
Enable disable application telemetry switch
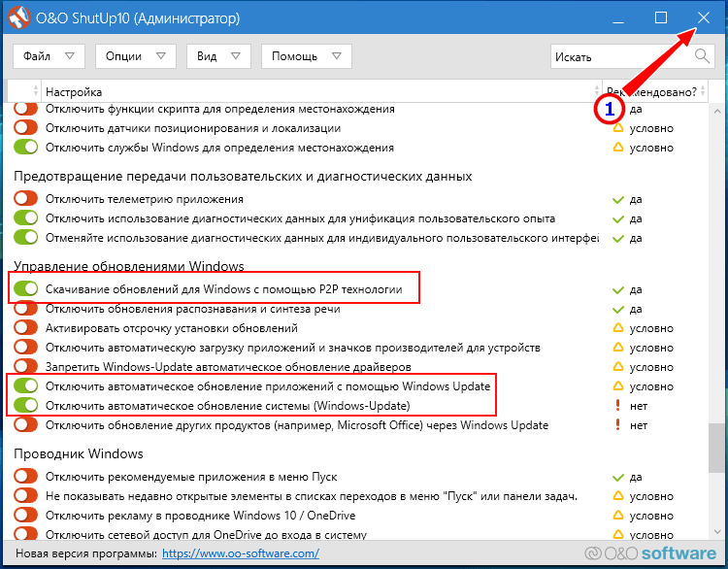25,199
